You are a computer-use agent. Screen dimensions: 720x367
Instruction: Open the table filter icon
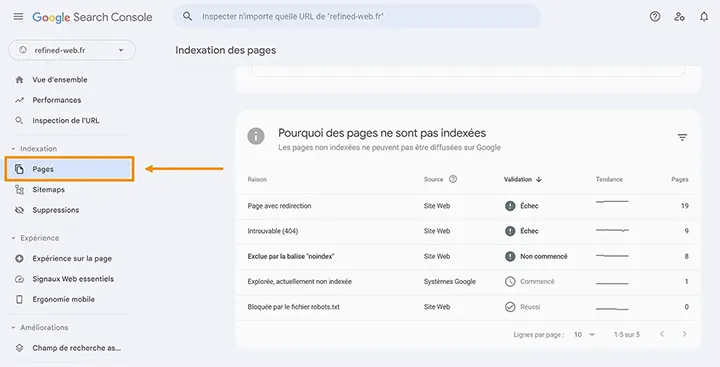(x=682, y=137)
